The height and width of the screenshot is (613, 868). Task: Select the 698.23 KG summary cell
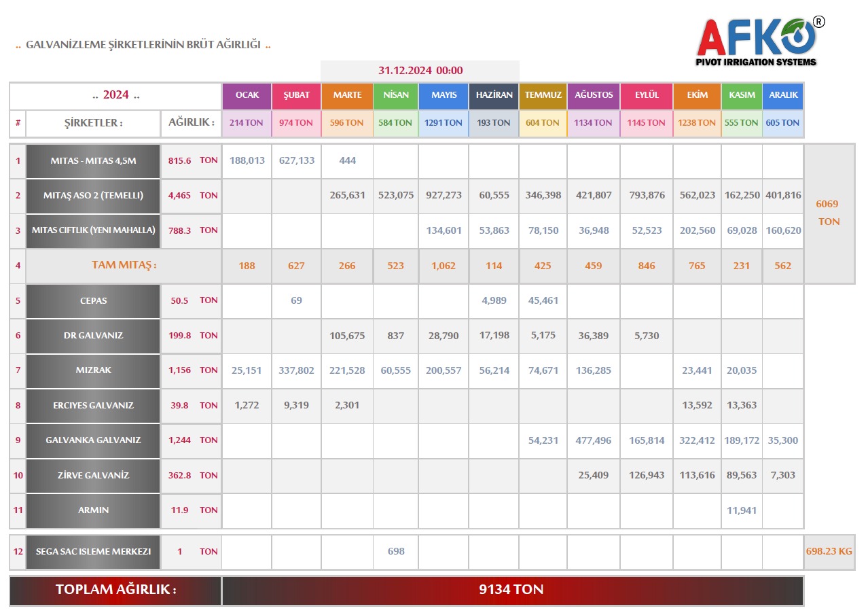pyautogui.click(x=829, y=552)
